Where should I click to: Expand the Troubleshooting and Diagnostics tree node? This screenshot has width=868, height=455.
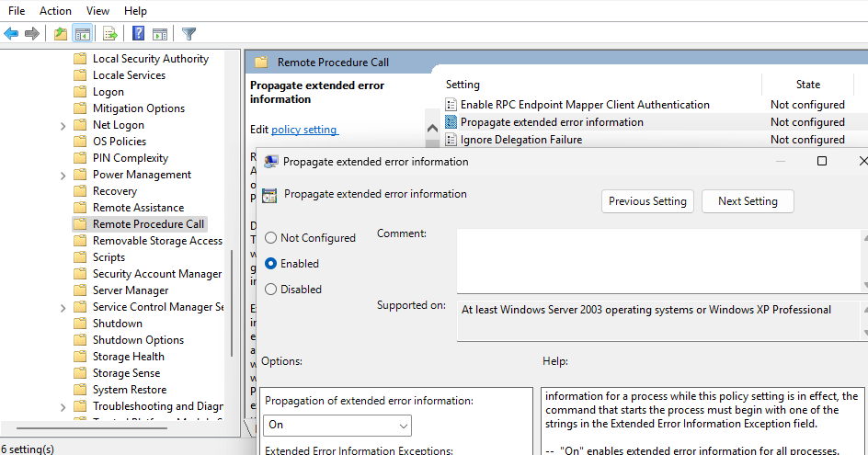(63, 407)
